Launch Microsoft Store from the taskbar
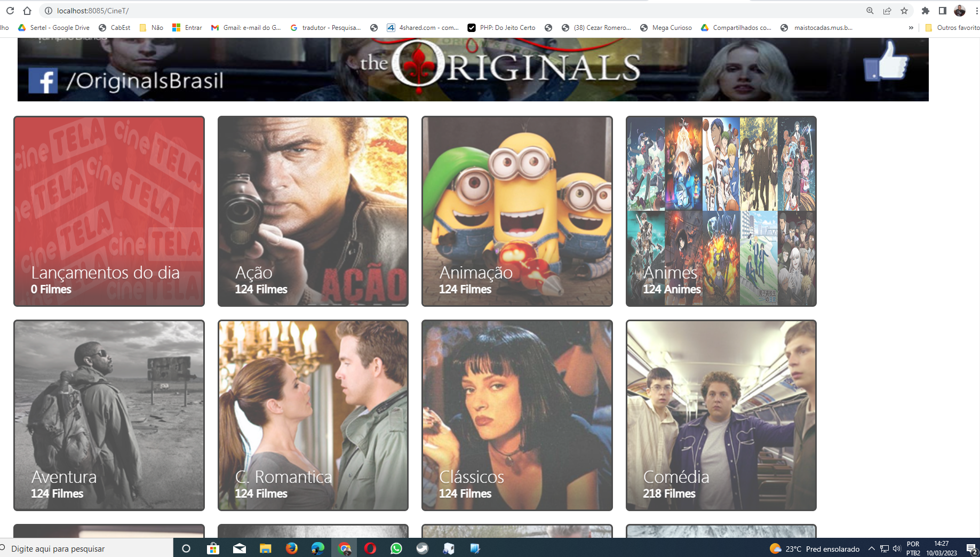Image resolution: width=980 pixels, height=557 pixels. coord(213,548)
